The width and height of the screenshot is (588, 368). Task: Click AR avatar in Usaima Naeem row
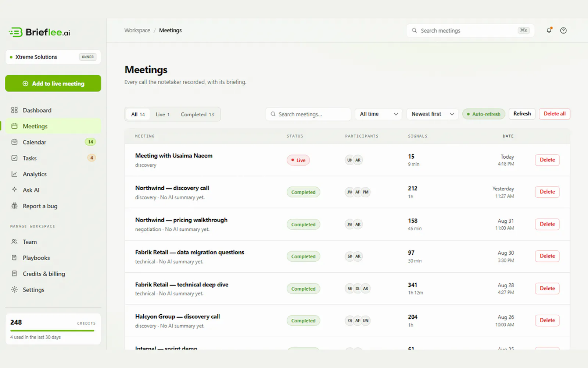coord(358,160)
